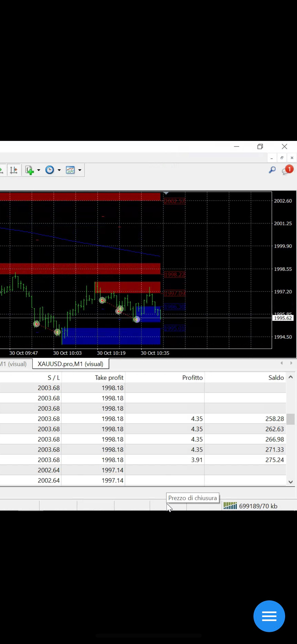This screenshot has height=644, width=297.
Task: Click the current price 1995.62 label
Action: click(x=283, y=318)
